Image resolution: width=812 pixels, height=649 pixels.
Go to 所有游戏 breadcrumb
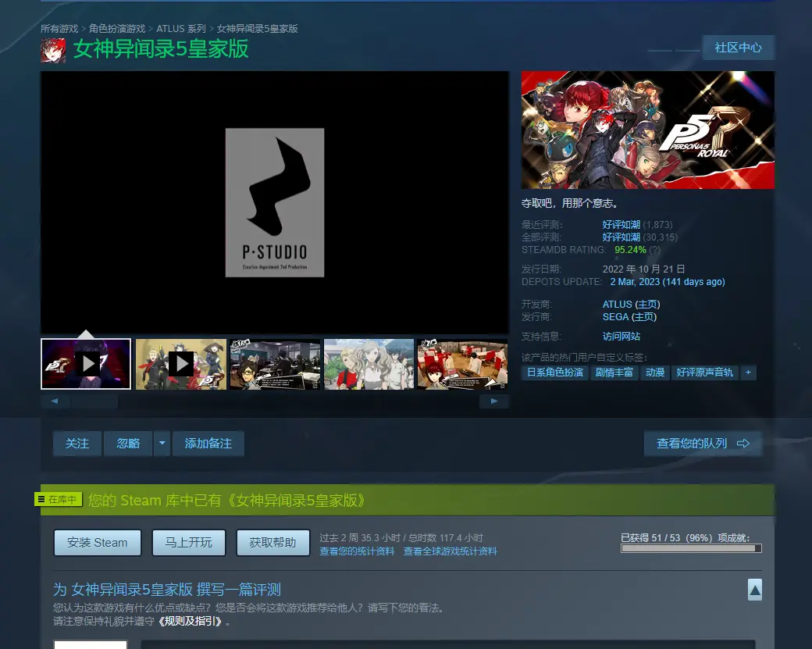pyautogui.click(x=59, y=28)
